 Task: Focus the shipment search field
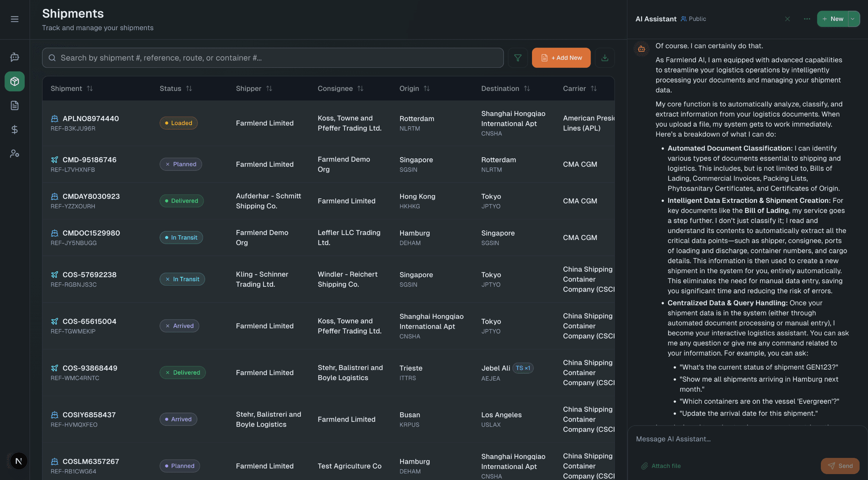273,58
